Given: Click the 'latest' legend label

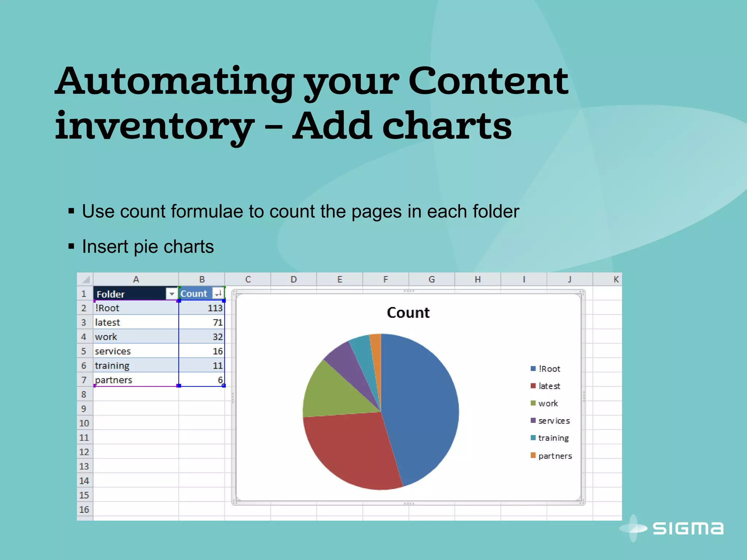Looking at the screenshot, I should click(x=549, y=386).
